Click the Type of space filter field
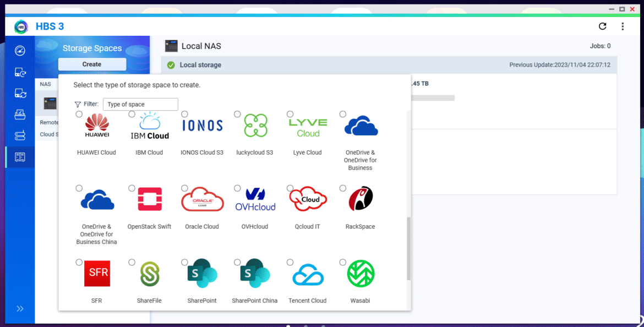 (140, 105)
